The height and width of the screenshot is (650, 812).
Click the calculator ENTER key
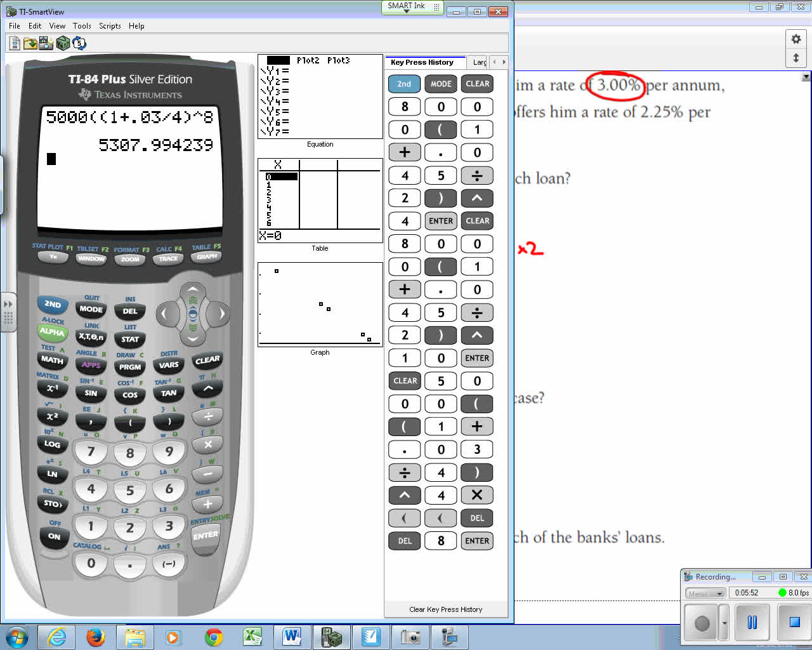(206, 538)
